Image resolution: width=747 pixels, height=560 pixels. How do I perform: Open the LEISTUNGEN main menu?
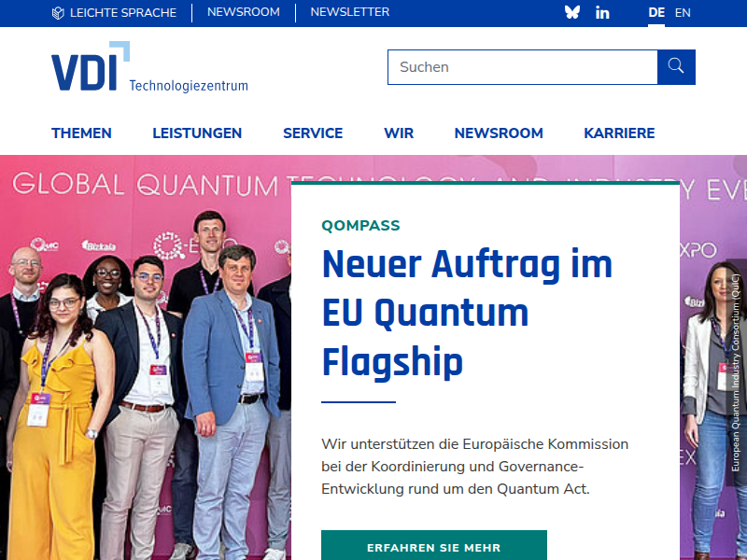point(197,133)
